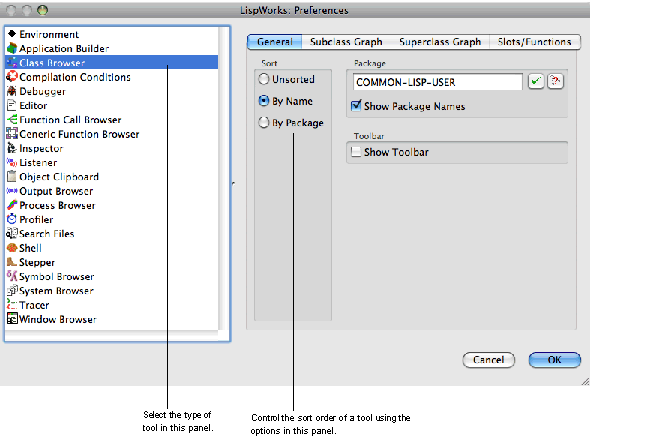
Task: Open the Subclass Graph tab
Action: 346,42
